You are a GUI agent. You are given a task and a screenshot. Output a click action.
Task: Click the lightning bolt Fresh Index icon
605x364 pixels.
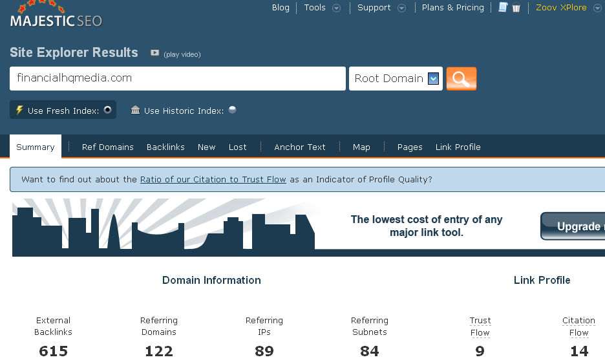pyautogui.click(x=19, y=111)
